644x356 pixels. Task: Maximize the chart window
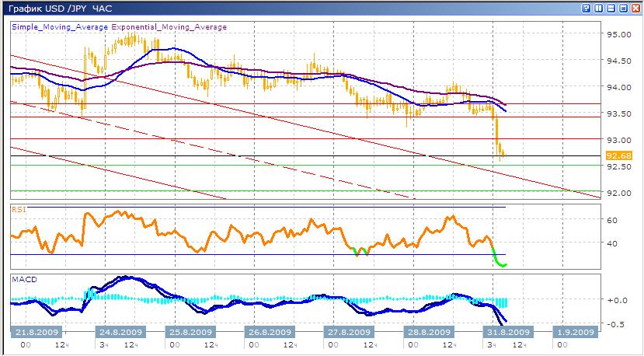[x=624, y=9]
